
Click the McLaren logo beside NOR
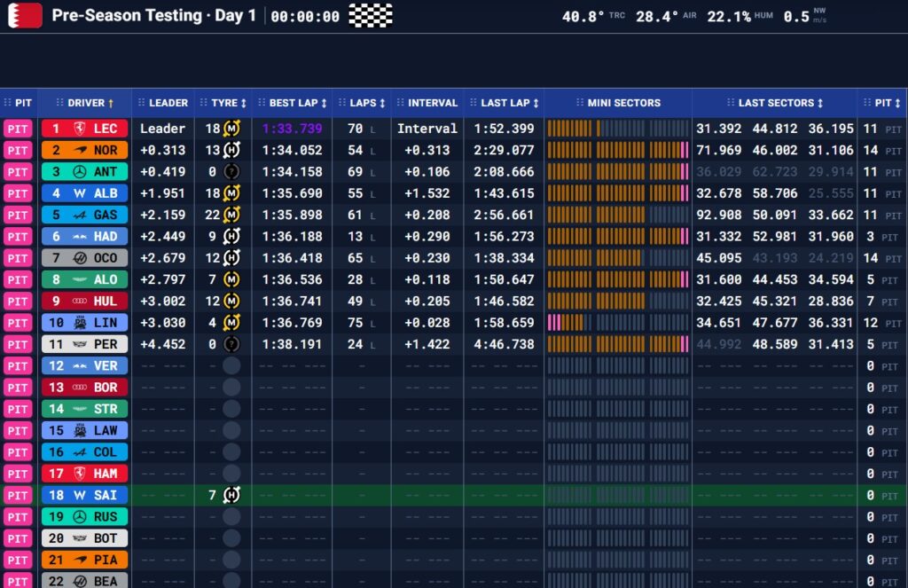[x=80, y=150]
